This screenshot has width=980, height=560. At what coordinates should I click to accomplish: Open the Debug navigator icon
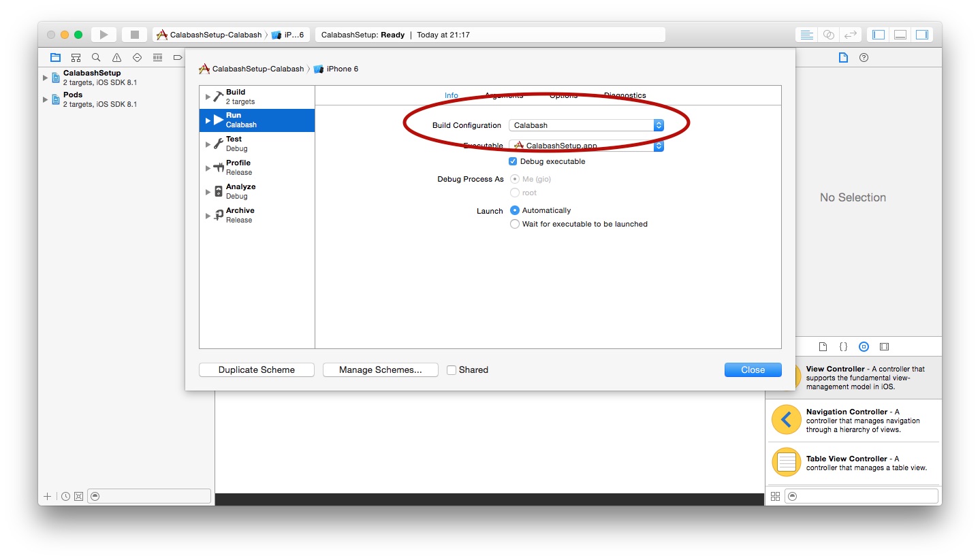[157, 57]
